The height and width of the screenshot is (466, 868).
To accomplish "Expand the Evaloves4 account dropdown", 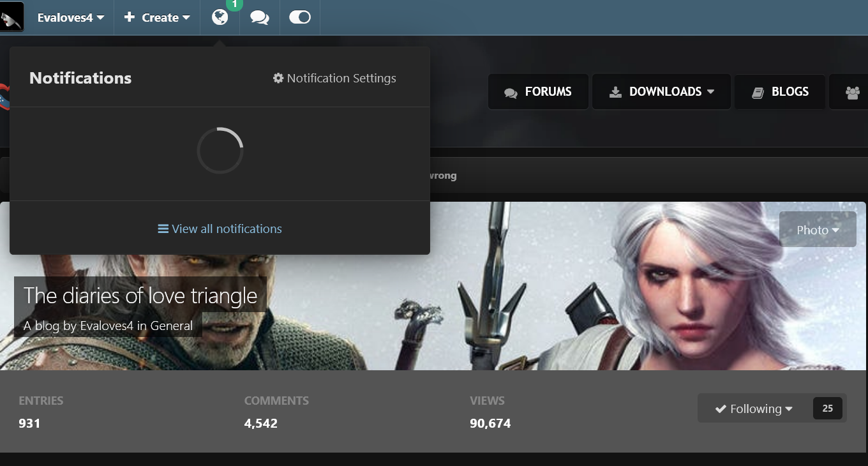I will pos(70,18).
